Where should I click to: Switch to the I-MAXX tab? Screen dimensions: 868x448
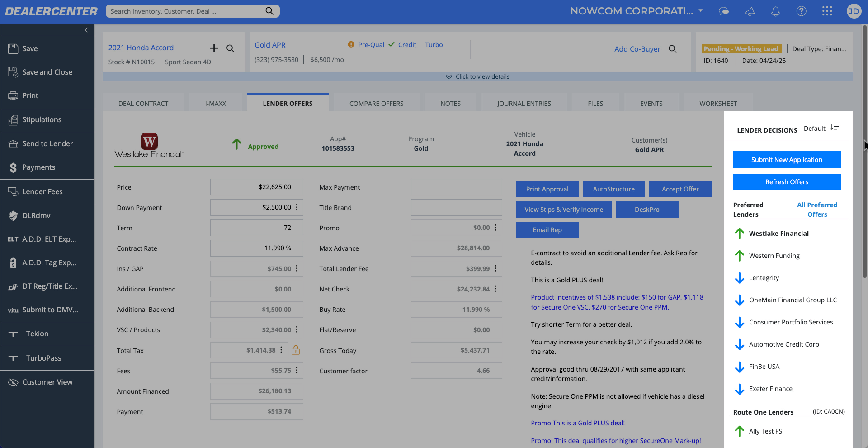coord(216,103)
